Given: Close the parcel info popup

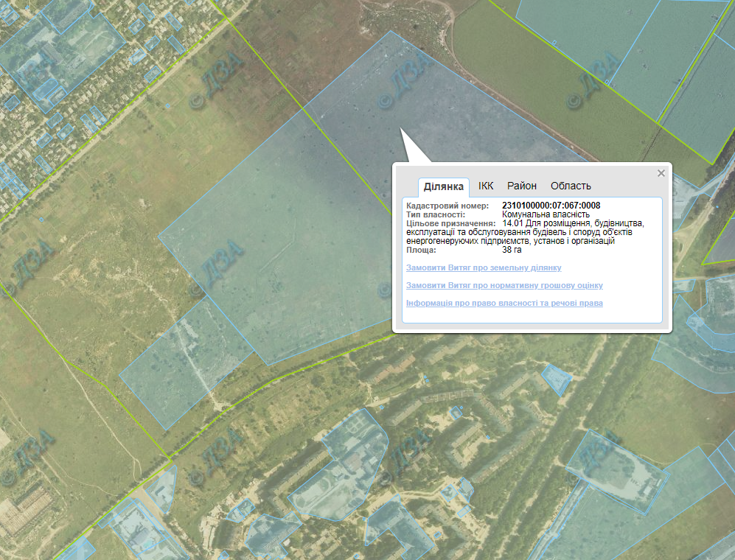Looking at the screenshot, I should coord(661,173).
